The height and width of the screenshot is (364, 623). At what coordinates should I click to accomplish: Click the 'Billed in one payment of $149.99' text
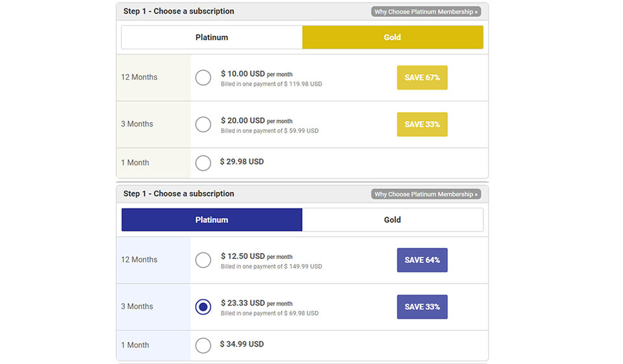pyautogui.click(x=271, y=267)
